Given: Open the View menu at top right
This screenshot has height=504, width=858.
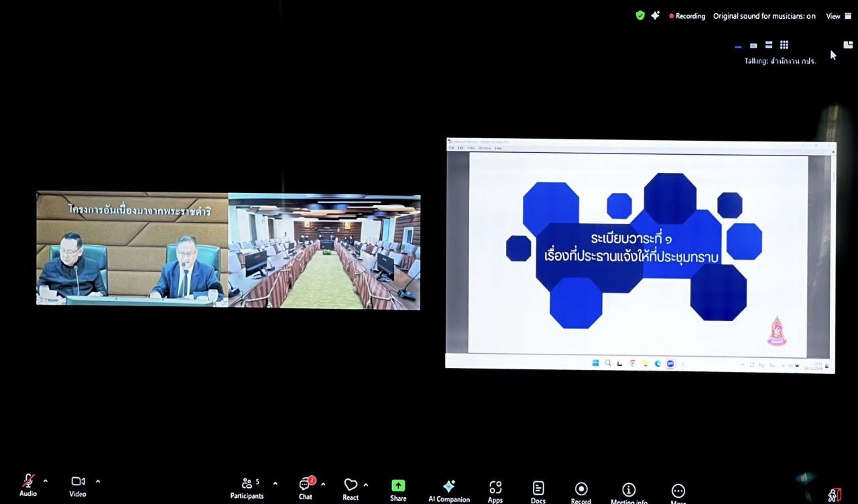Looking at the screenshot, I should pyautogui.click(x=837, y=16).
